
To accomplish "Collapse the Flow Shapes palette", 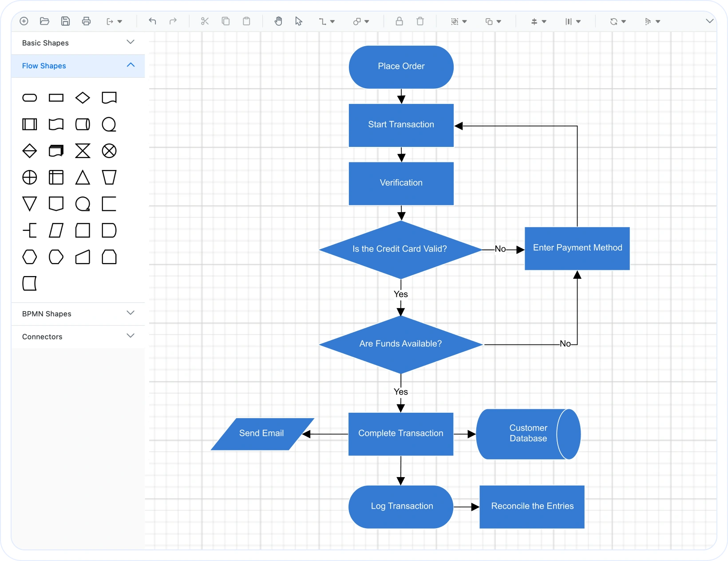I will 78,66.
